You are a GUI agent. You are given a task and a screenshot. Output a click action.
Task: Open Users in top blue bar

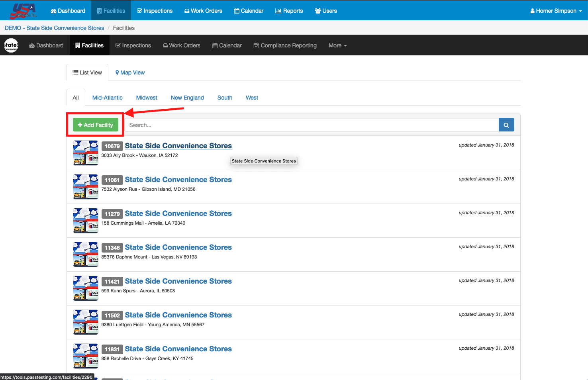pyautogui.click(x=326, y=11)
